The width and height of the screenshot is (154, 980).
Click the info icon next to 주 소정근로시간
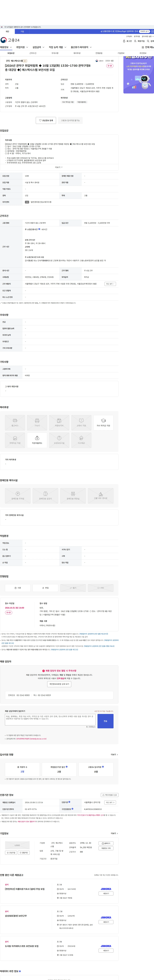39,229
